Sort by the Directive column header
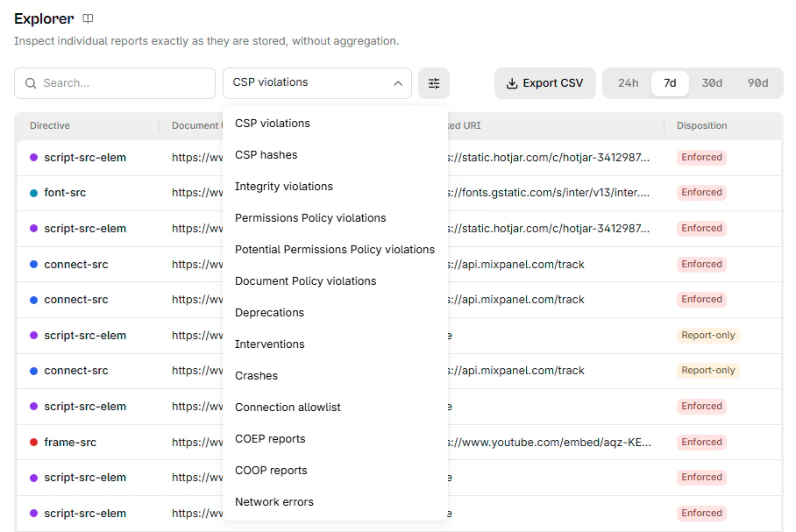796x532 pixels. 50,125
